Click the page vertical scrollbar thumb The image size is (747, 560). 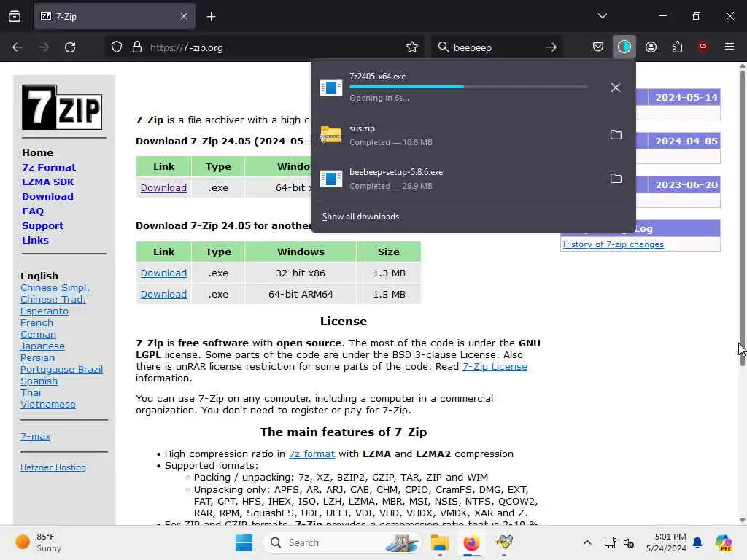(742, 217)
